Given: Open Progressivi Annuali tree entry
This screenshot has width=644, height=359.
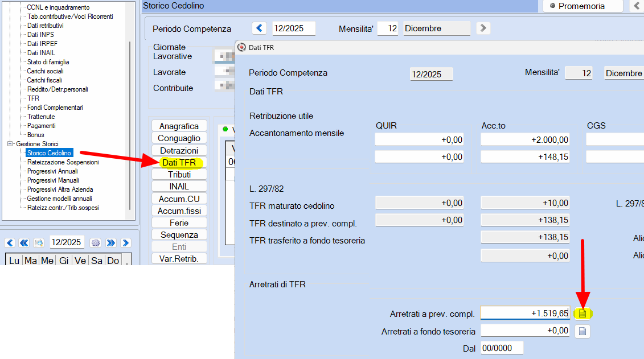Looking at the screenshot, I should (52, 171).
